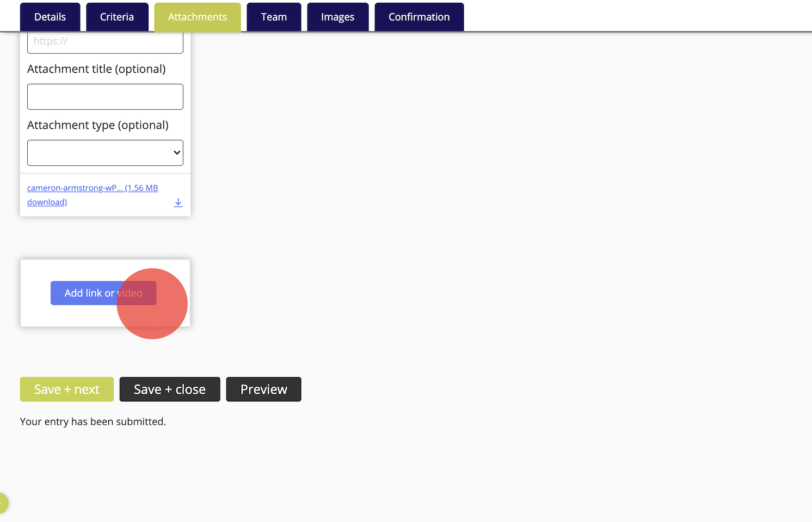Screen dimensions: 812x522
Task: Open the Images tab
Action: (x=337, y=16)
